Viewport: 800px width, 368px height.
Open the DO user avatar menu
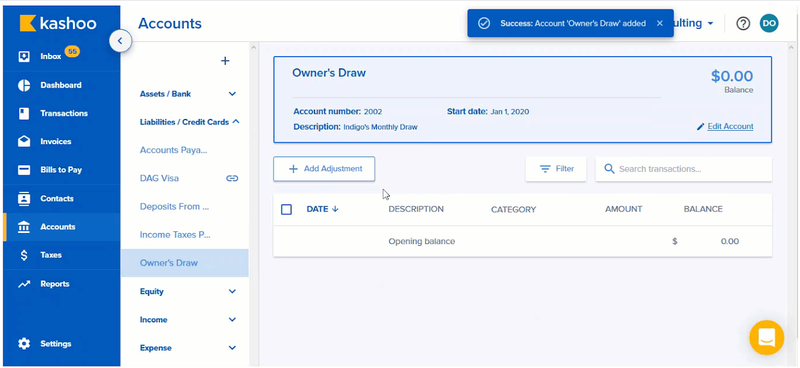point(769,23)
